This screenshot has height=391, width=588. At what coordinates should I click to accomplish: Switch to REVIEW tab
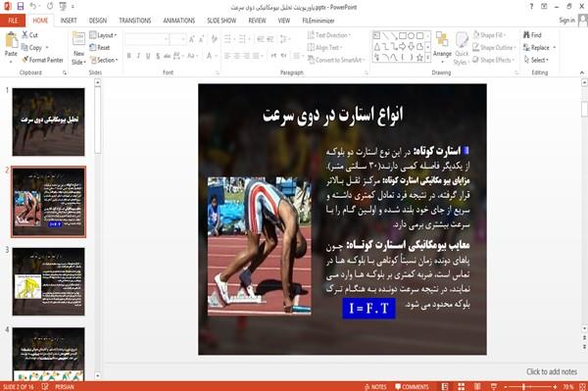257,21
